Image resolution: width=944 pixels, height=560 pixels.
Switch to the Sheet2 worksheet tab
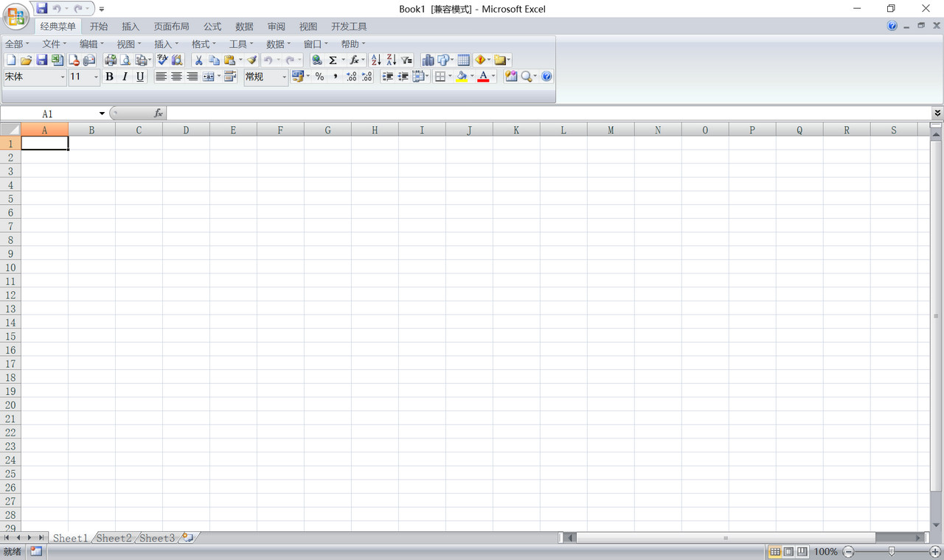click(114, 539)
